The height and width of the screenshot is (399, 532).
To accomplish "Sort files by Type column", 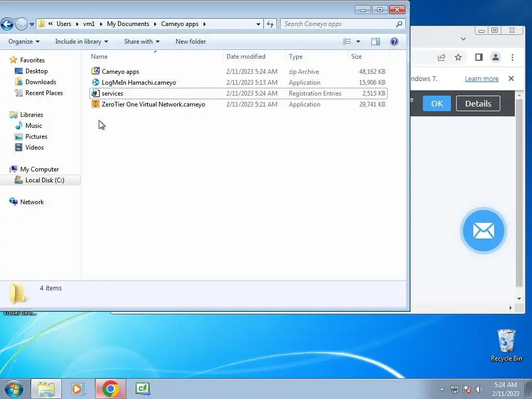I will pyautogui.click(x=316, y=57).
